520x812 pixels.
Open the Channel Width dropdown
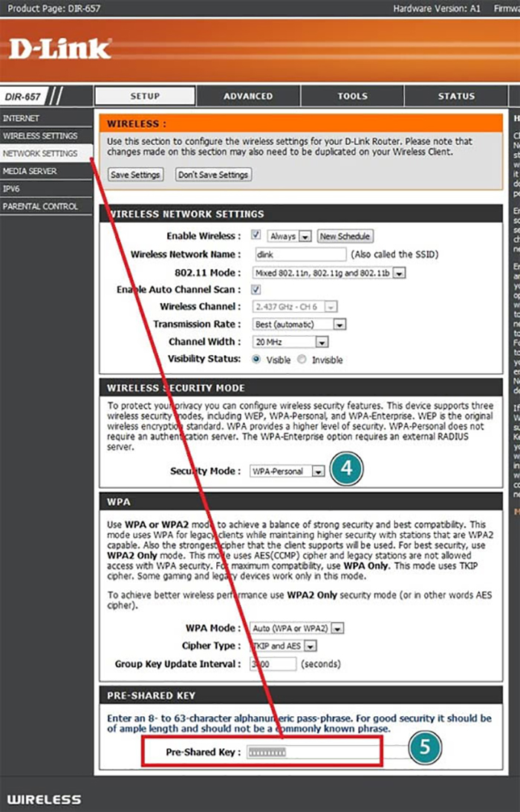tap(290, 342)
